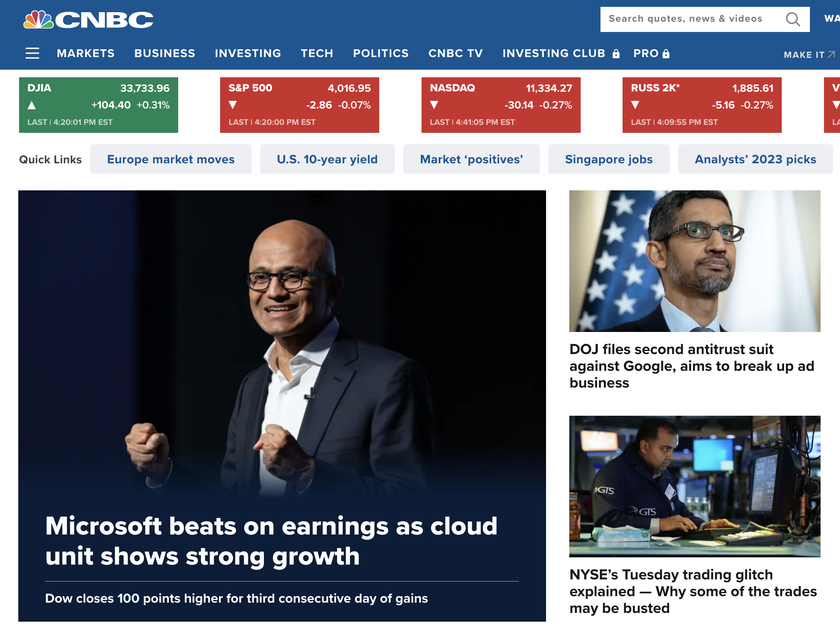Click the Europe market moves quick link
The image size is (840, 635).
[x=171, y=159]
